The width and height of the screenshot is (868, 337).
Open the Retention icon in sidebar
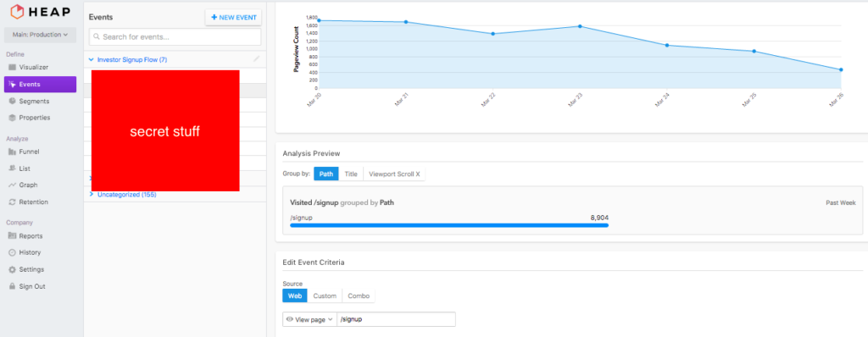pyautogui.click(x=12, y=202)
